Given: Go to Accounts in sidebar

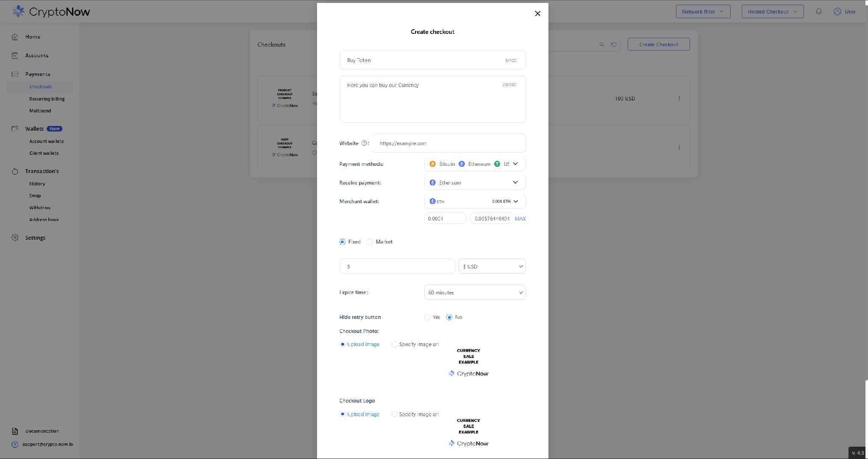Looking at the screenshot, I should [x=37, y=56].
